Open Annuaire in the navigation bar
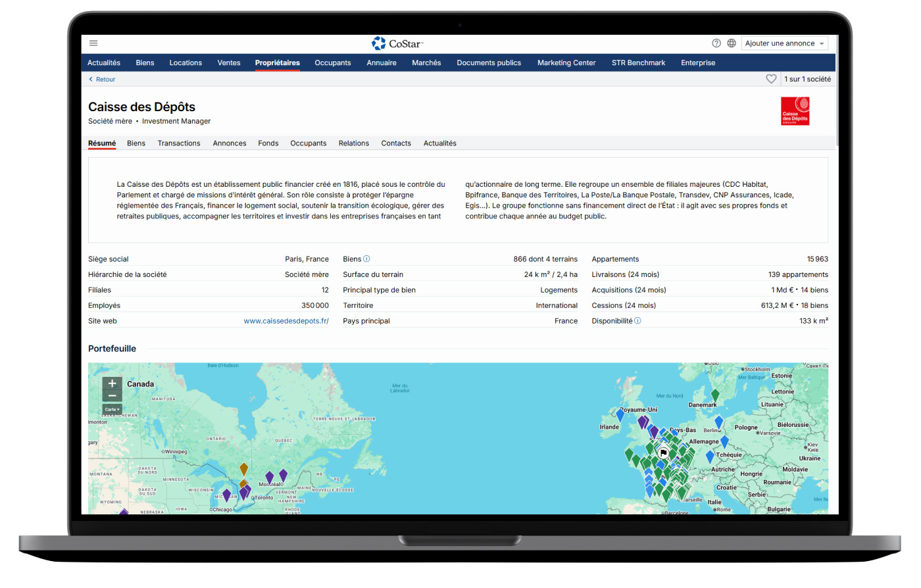Screen dimensions: 921x588 point(382,63)
